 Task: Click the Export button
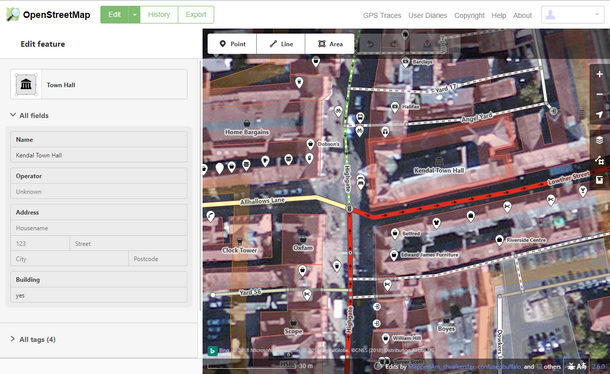coord(196,15)
